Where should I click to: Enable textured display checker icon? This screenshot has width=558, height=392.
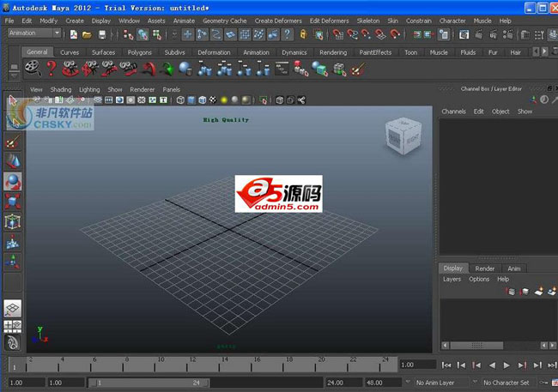point(213,100)
